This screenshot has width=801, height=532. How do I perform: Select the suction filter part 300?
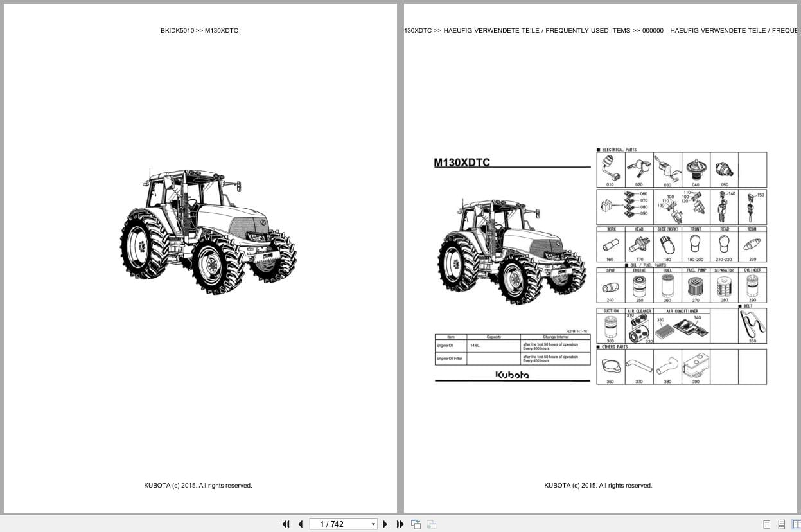(x=610, y=328)
